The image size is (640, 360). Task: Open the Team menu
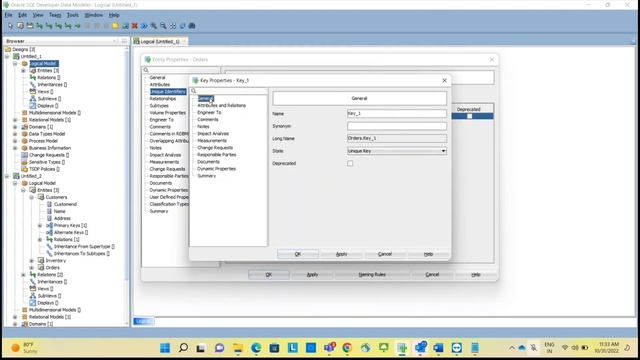(55, 15)
